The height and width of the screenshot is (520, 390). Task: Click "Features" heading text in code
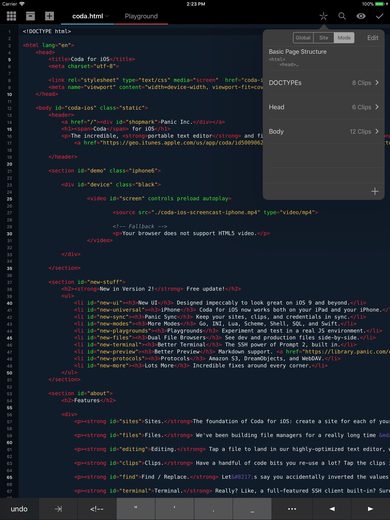point(87,400)
